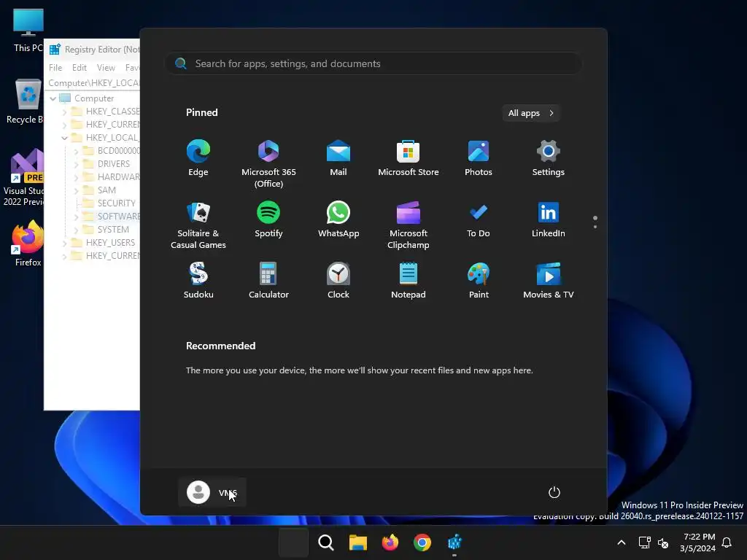Screen dimensions: 747x560
Task: Open the notification bell
Action: (x=727, y=542)
